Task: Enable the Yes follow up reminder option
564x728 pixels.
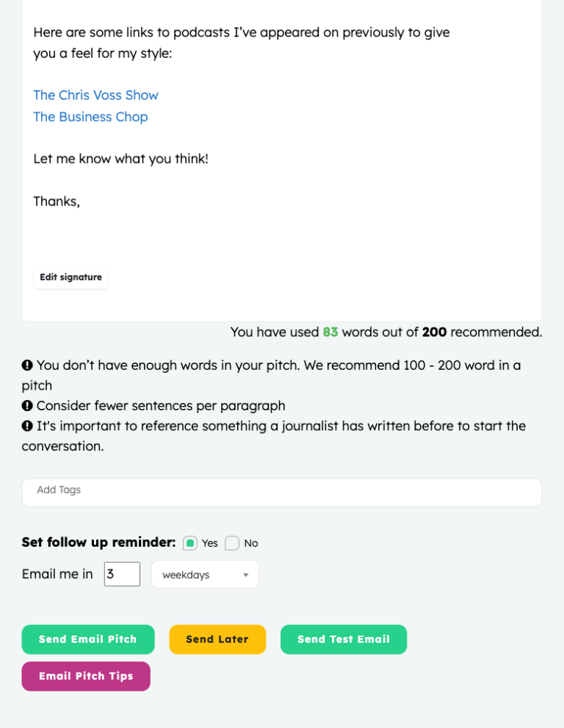Action: (x=190, y=543)
